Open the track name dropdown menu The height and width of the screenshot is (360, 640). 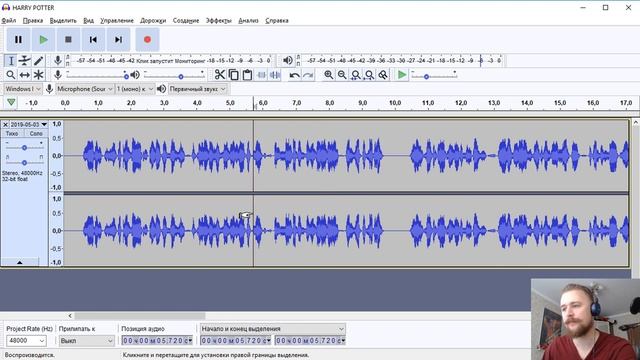click(x=28, y=124)
